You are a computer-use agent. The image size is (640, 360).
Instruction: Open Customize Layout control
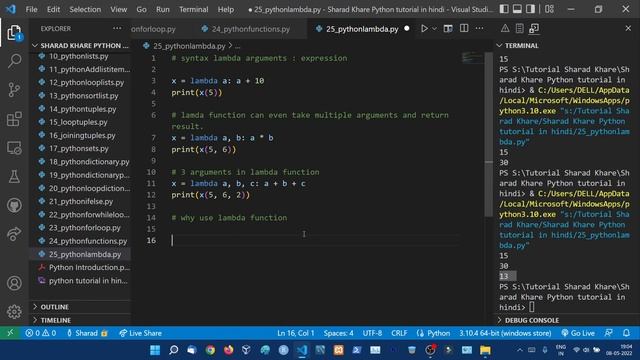click(549, 9)
